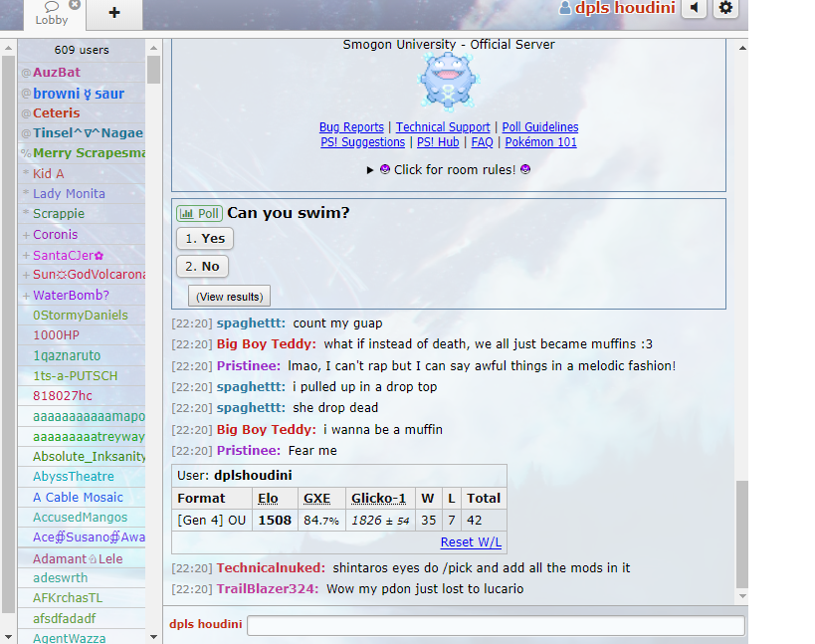Select user SantaCJer in the list
The width and height of the screenshot is (815, 644).
click(x=82, y=255)
